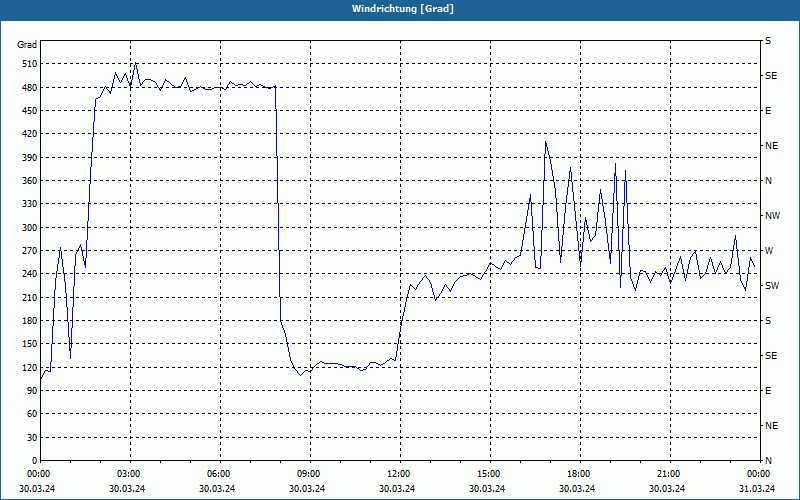
Task: Click the 510 y-axis value
Action: point(29,64)
